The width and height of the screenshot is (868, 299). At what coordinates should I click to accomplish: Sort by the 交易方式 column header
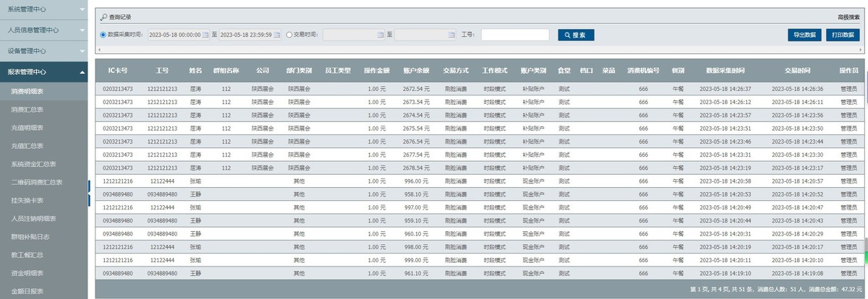click(x=456, y=70)
